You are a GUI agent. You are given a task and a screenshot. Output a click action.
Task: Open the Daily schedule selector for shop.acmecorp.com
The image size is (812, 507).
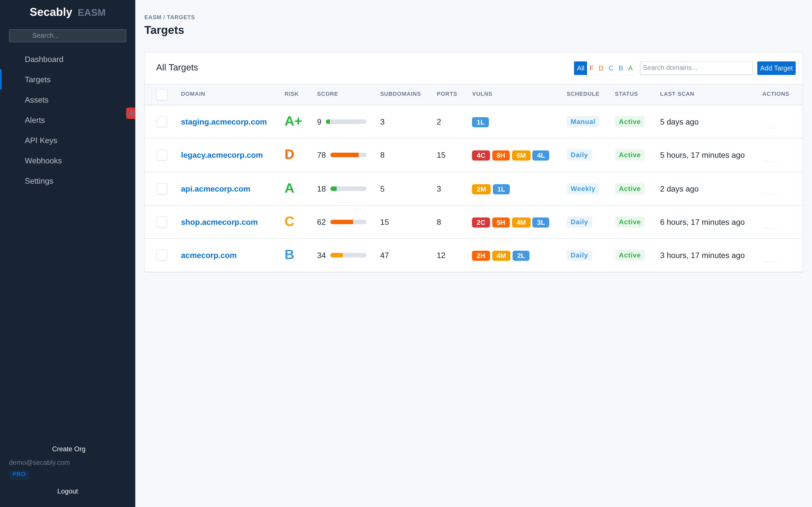point(579,222)
